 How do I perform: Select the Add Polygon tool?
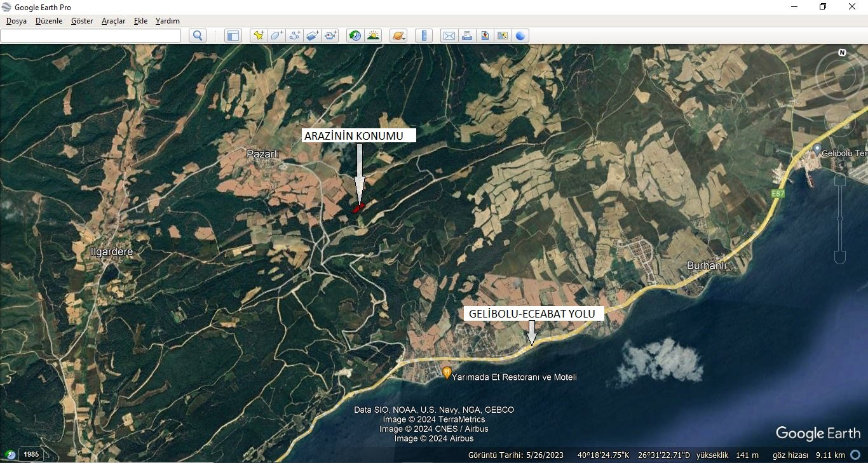276,36
